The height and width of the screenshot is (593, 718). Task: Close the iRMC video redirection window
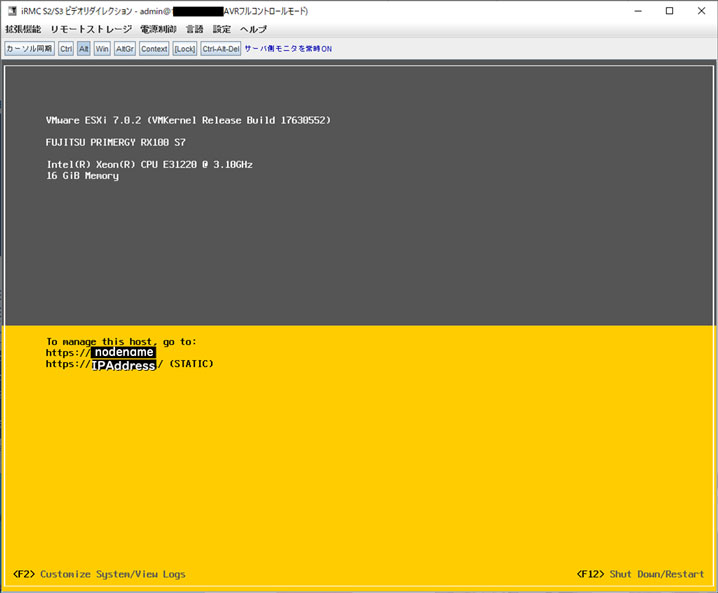701,11
